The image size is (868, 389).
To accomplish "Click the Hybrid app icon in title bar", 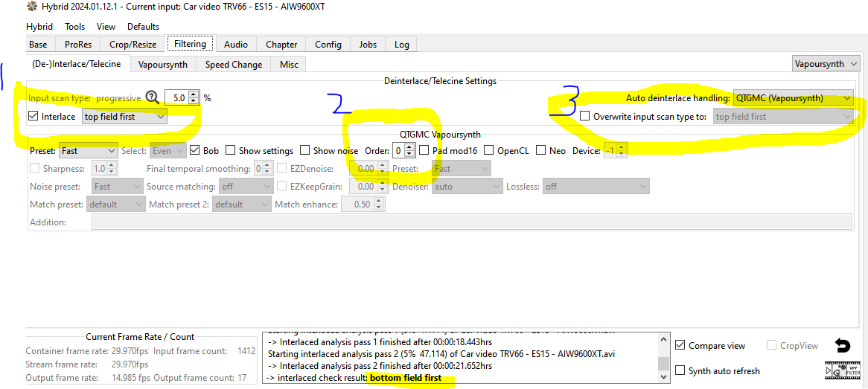I will click(9, 7).
